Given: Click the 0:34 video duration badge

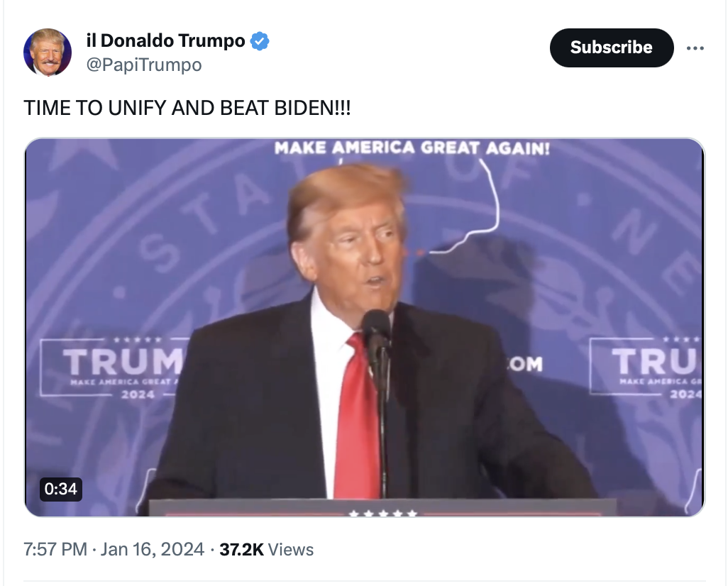Looking at the screenshot, I should (x=60, y=488).
